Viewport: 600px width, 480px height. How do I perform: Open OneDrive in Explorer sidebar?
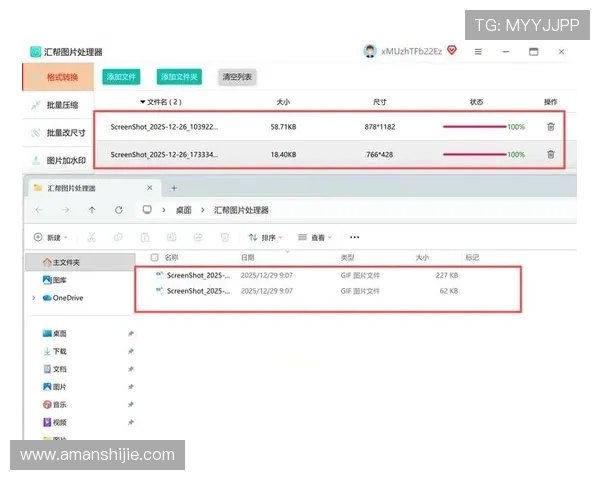coord(63,298)
